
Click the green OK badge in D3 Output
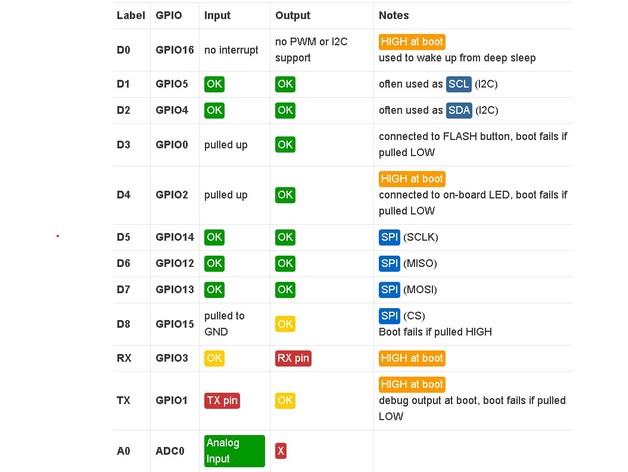285,145
